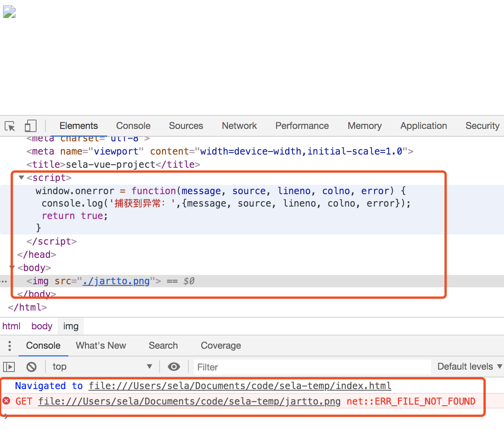Open the top JavaScript context dropdown
Viewport: 504px width, 431px height.
click(x=102, y=367)
